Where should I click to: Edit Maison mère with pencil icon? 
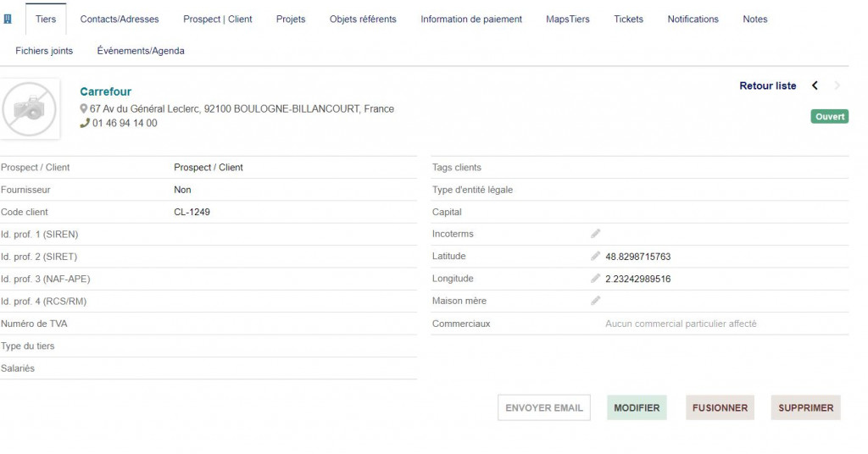(596, 301)
